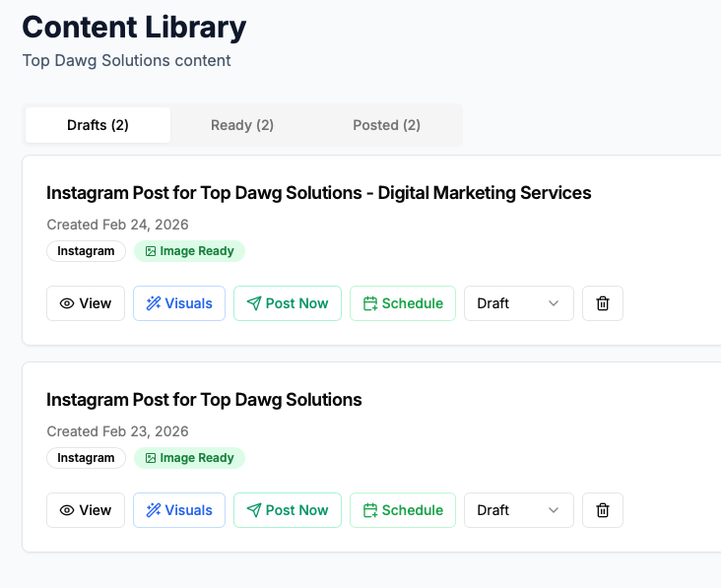
Task: Open Visuals for the Feb 23 post
Action: click(x=179, y=510)
